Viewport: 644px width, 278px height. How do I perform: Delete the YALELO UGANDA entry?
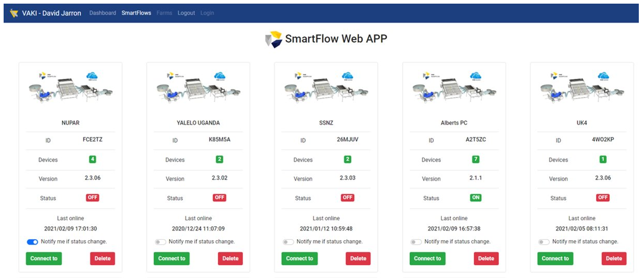click(x=231, y=258)
